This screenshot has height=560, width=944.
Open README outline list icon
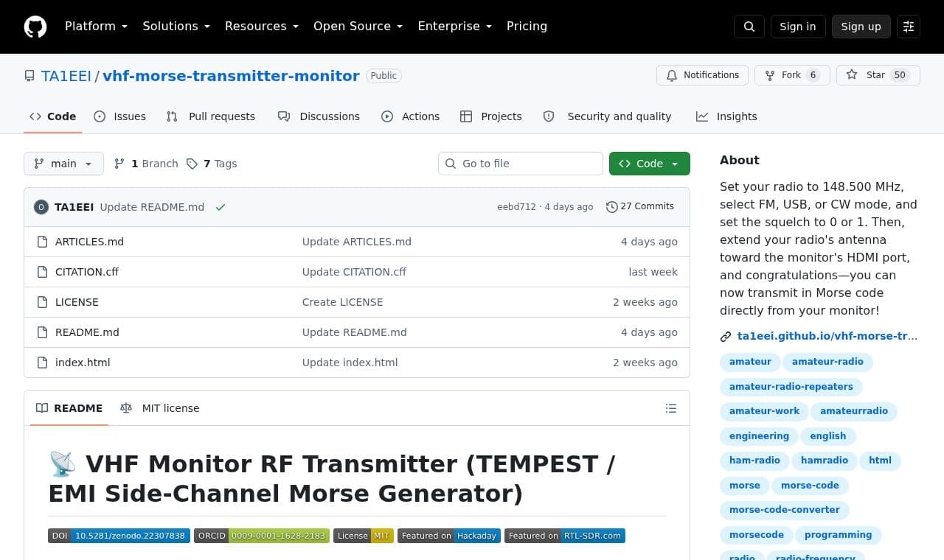671,408
